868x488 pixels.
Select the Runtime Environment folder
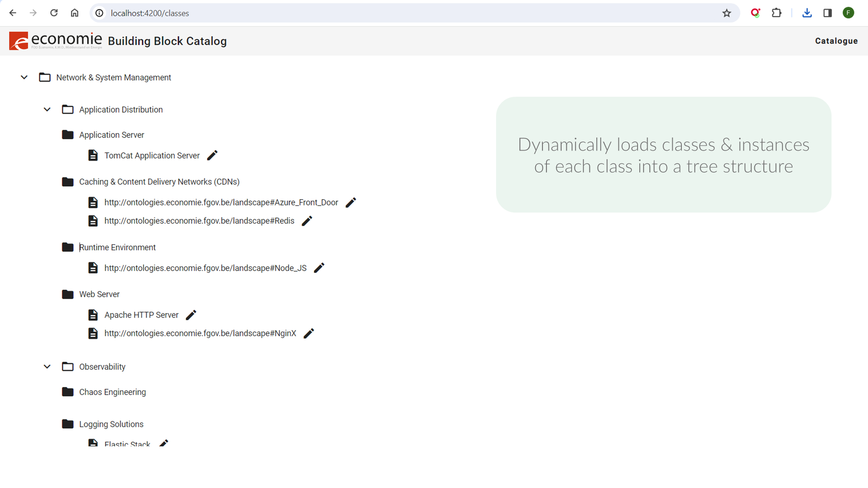[x=117, y=247]
